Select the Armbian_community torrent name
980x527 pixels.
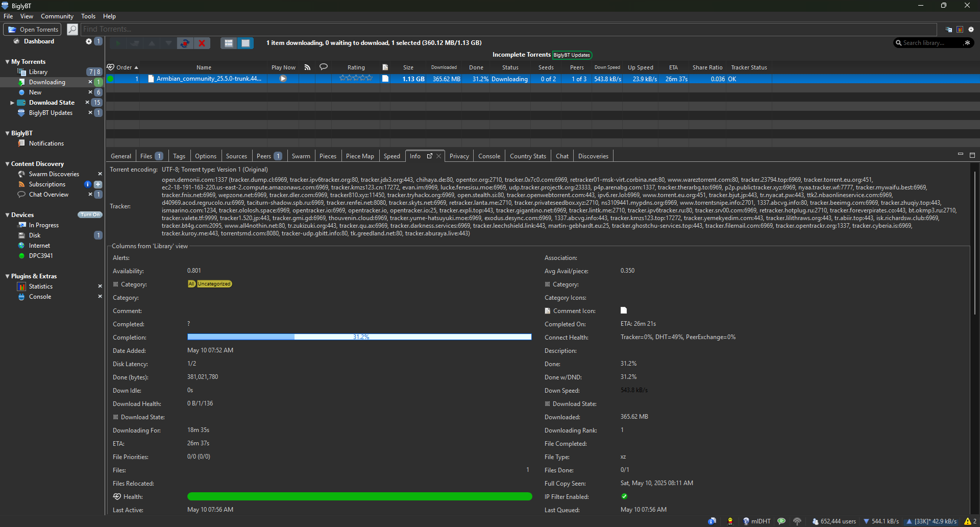[x=209, y=79]
